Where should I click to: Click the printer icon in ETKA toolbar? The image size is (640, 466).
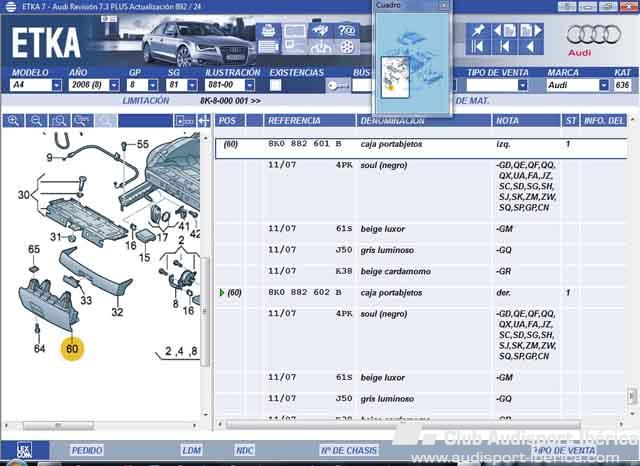point(268,31)
